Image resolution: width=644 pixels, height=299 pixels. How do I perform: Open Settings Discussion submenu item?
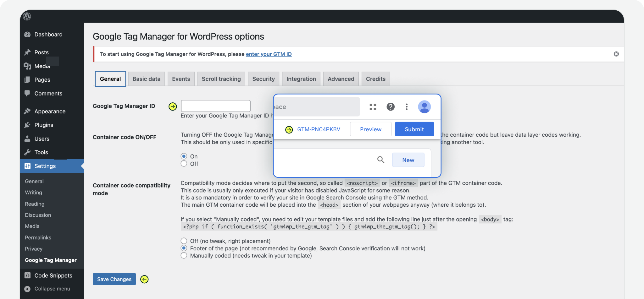pos(38,215)
